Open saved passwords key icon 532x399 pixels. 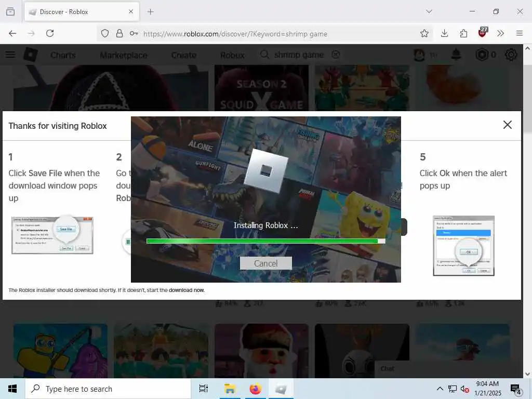tap(134, 33)
